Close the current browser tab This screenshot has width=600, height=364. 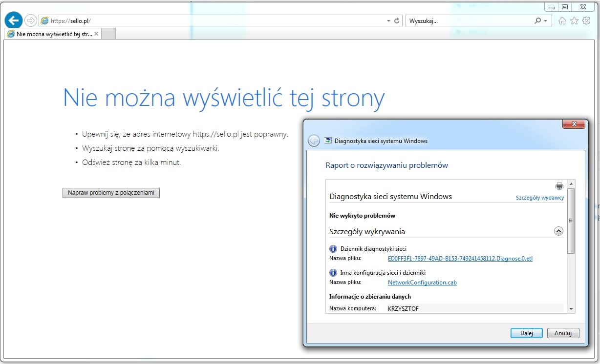tap(96, 34)
